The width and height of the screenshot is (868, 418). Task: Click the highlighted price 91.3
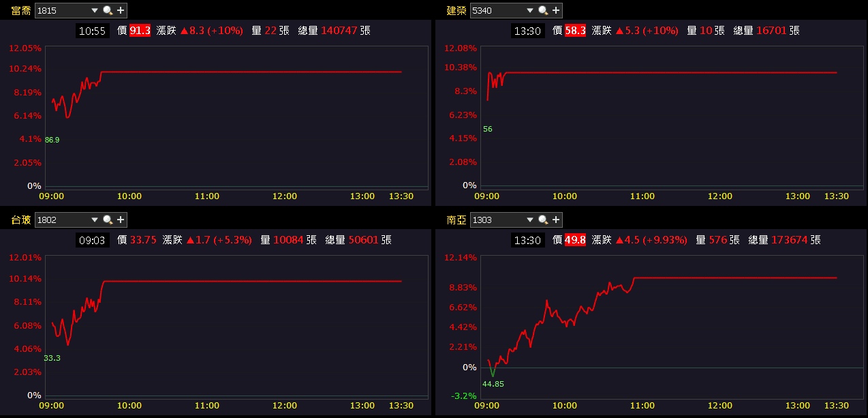140,31
